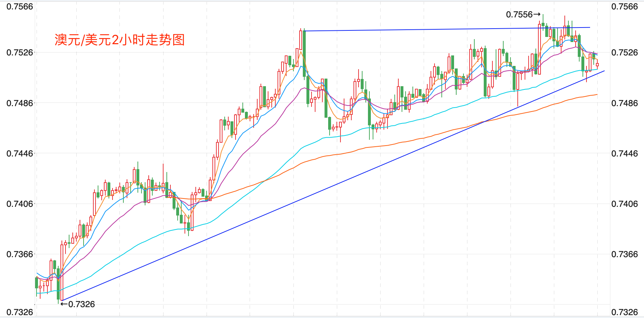
Task: Select the 0.7566 label on right axis
Action: (x=624, y=7)
